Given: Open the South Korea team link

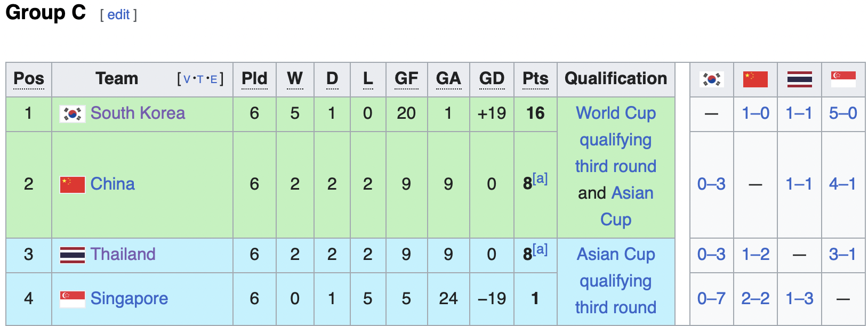Looking at the screenshot, I should pyautogui.click(x=138, y=113).
